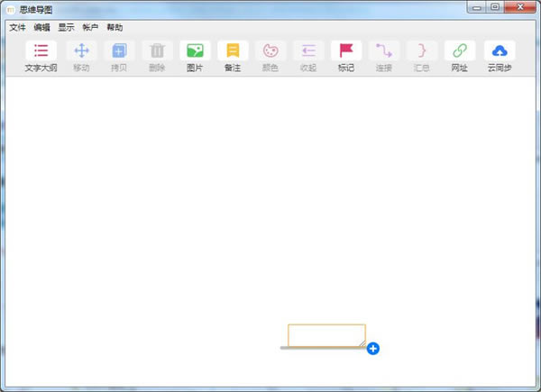Open the 帮助 menu

pos(115,27)
